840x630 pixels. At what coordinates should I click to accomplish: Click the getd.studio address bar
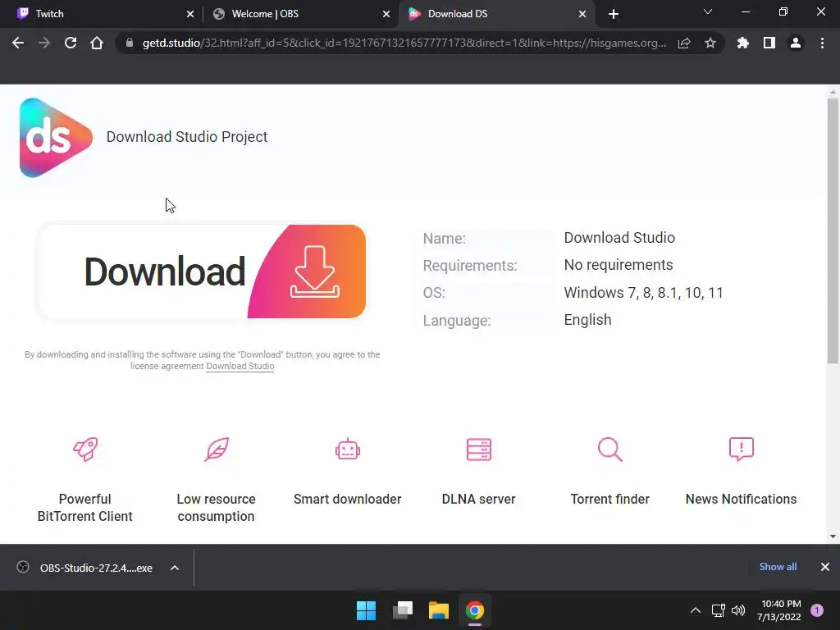click(404, 43)
